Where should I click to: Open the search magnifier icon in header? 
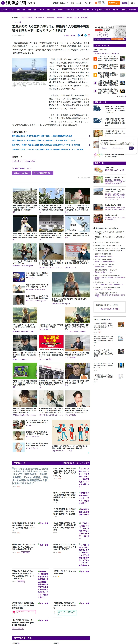coord(86,3)
